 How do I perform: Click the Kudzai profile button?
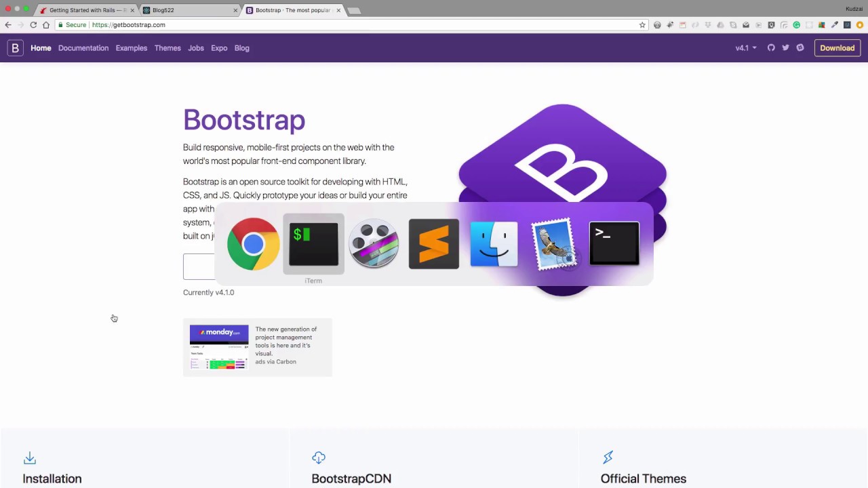tap(854, 9)
